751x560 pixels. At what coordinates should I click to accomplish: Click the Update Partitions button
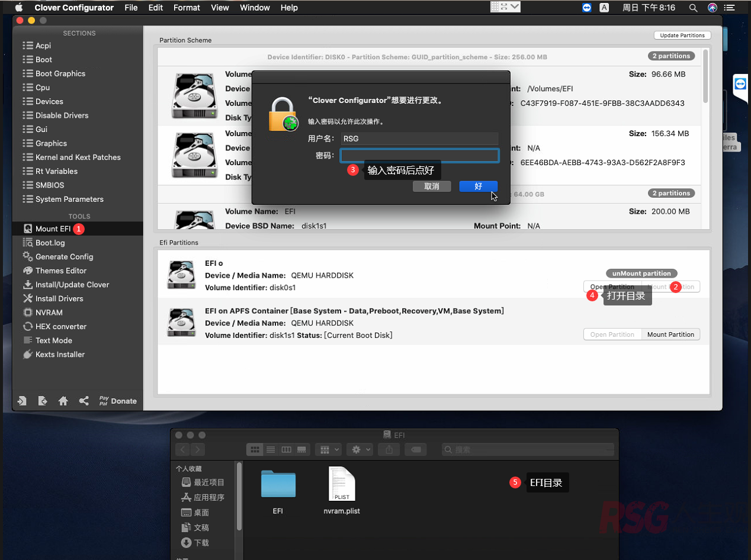coord(682,36)
